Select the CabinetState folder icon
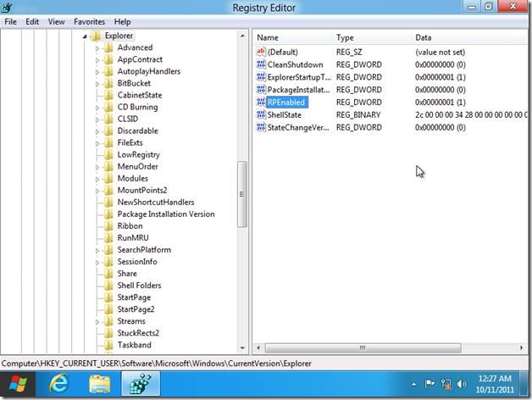This screenshot has width=532, height=400. 108,95
